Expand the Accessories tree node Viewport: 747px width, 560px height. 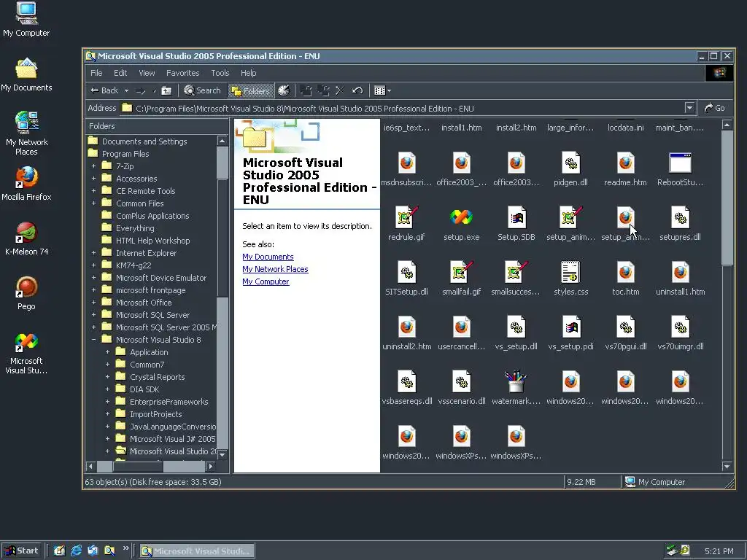tap(93, 179)
